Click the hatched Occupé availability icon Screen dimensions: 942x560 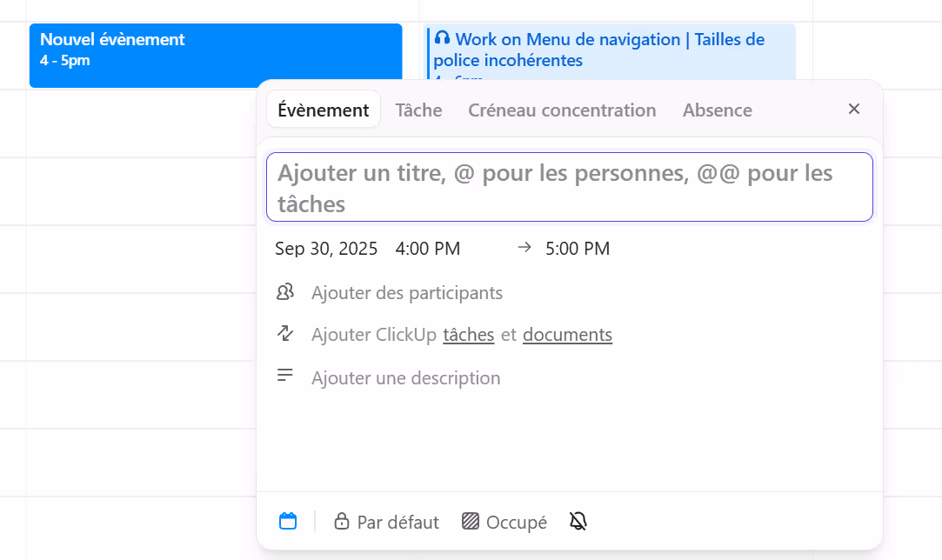tap(471, 520)
